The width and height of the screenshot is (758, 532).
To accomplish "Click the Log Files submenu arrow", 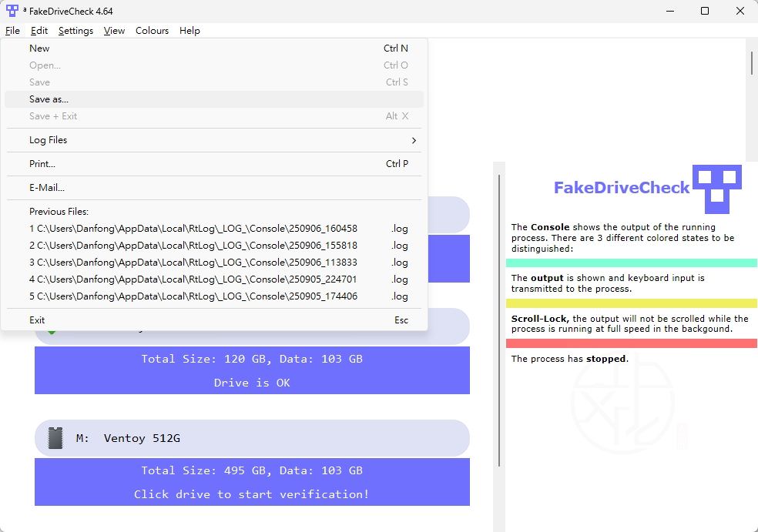I will pyautogui.click(x=414, y=140).
